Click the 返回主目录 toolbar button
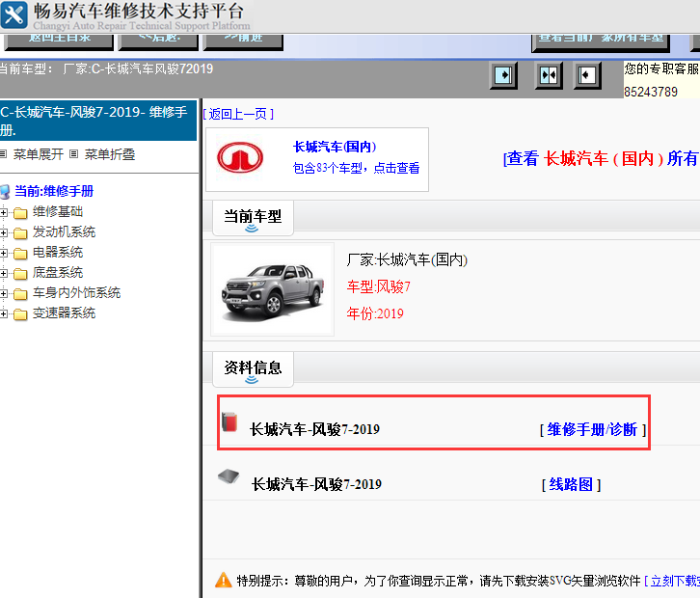 (x=59, y=41)
